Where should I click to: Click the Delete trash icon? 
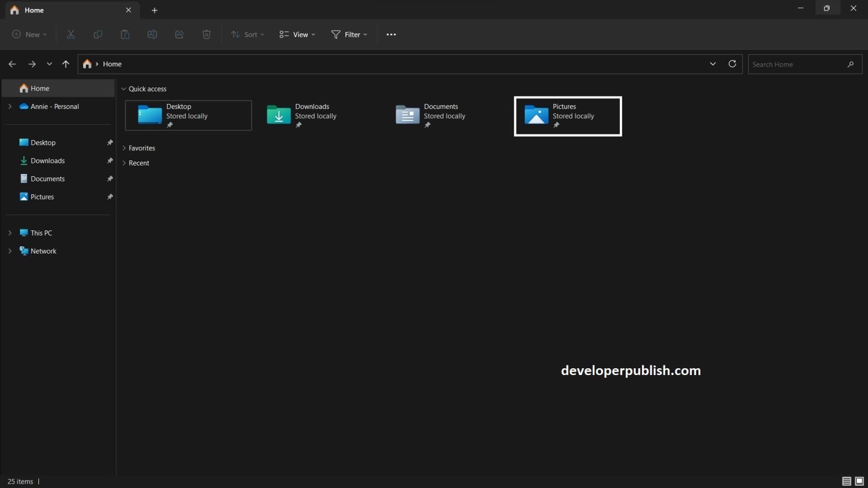coord(206,34)
